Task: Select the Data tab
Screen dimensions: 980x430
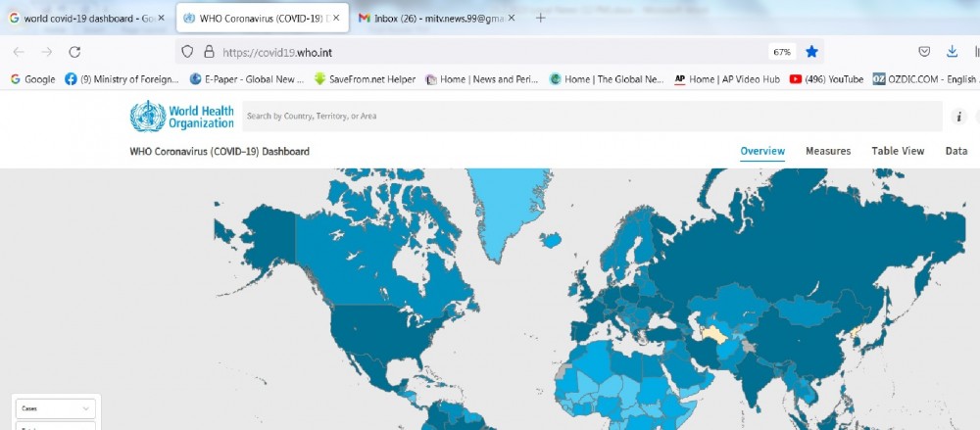Action: coord(955,151)
